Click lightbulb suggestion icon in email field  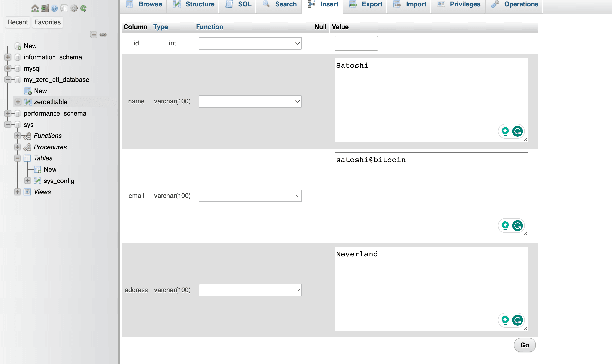coord(505,226)
